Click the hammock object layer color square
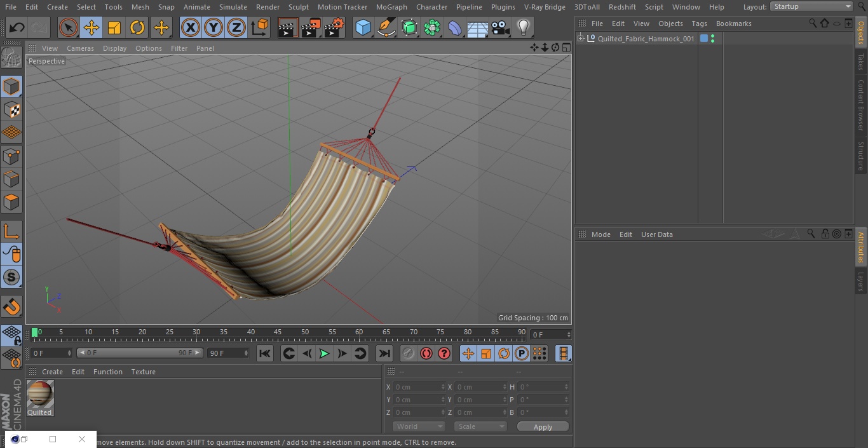This screenshot has width=868, height=448. 704,39
